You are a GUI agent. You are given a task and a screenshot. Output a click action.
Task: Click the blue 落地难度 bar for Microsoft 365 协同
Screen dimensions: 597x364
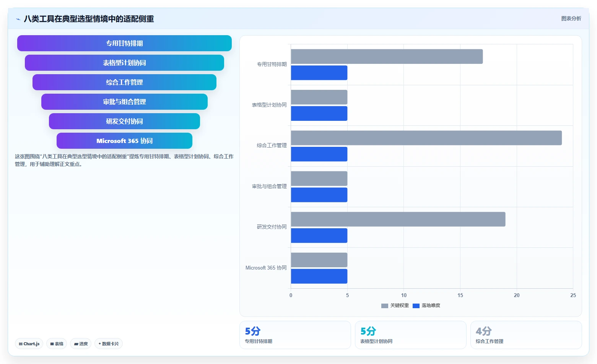pos(319,276)
